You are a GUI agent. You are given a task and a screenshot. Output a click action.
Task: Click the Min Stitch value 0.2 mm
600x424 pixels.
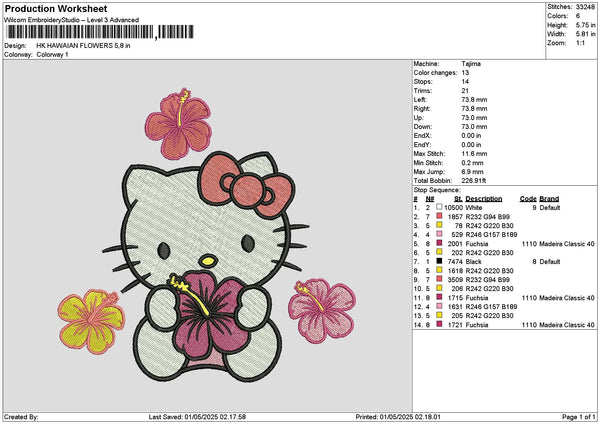[x=473, y=163]
